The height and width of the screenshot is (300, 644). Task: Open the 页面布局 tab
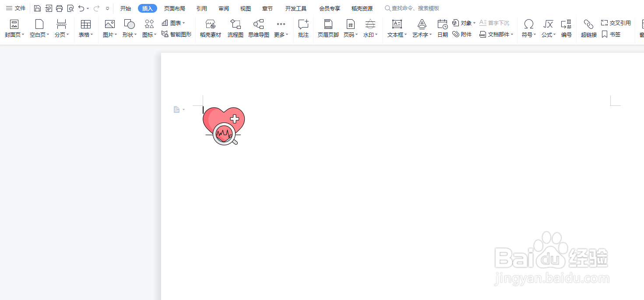tap(175, 8)
